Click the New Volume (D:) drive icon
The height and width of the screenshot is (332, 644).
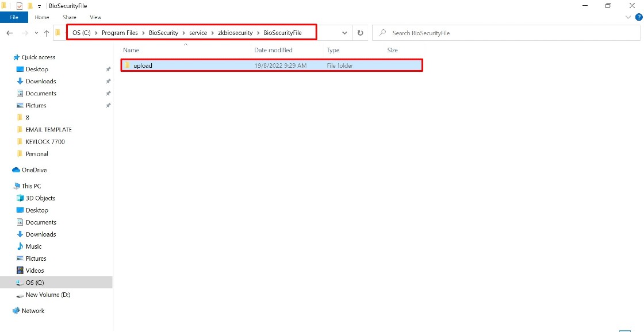[x=20, y=295]
